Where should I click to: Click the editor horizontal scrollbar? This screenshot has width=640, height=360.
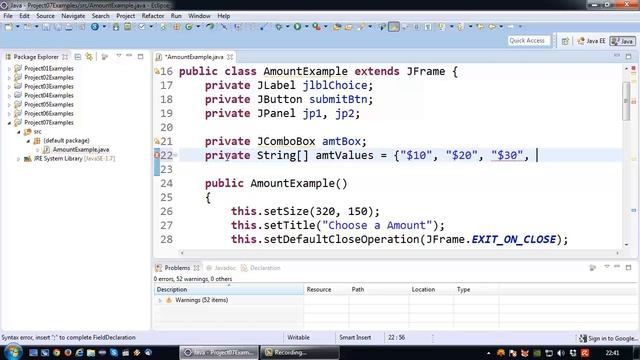(x=400, y=253)
